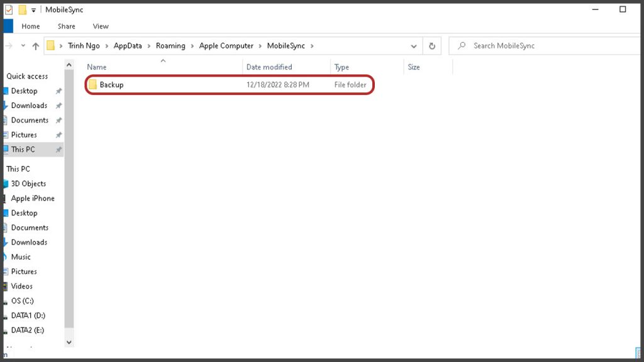The height and width of the screenshot is (362, 644).
Task: Unpin Desktop from Quick access
Action: [x=58, y=91]
